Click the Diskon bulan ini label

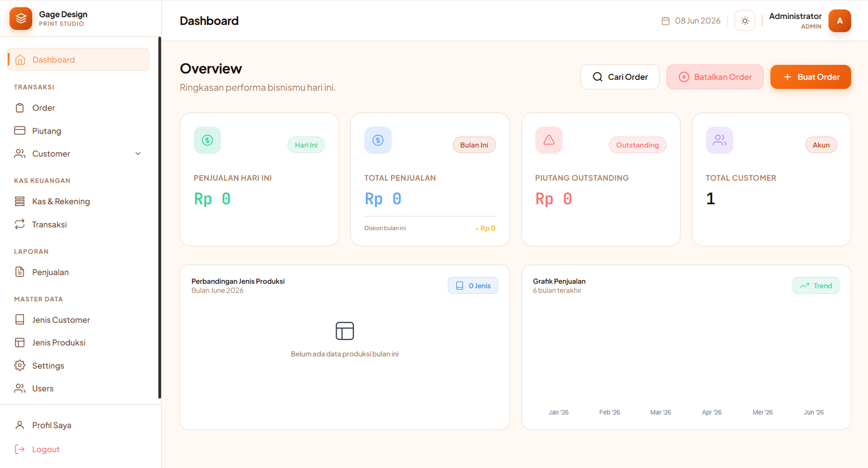coord(385,228)
